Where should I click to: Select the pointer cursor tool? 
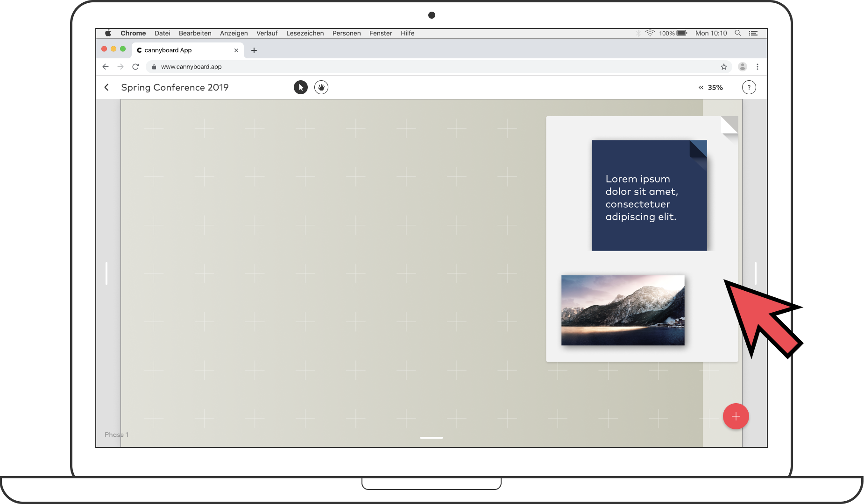(301, 87)
